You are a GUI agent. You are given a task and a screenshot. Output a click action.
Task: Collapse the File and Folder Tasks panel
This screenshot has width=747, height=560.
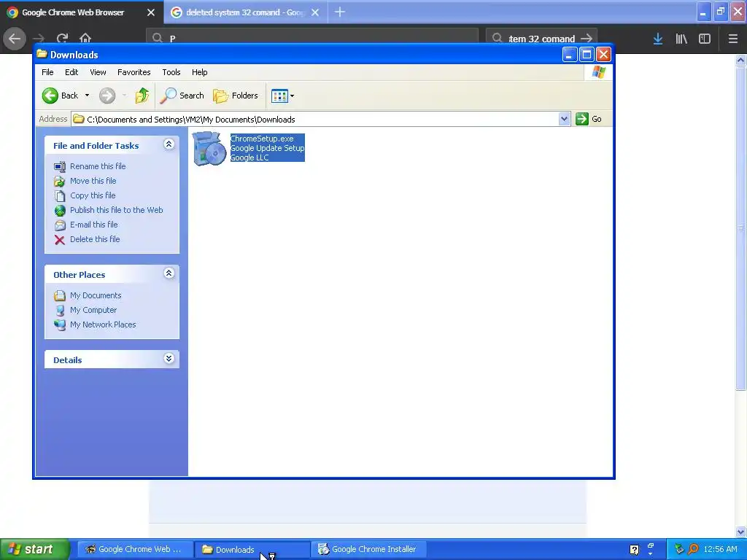point(169,144)
